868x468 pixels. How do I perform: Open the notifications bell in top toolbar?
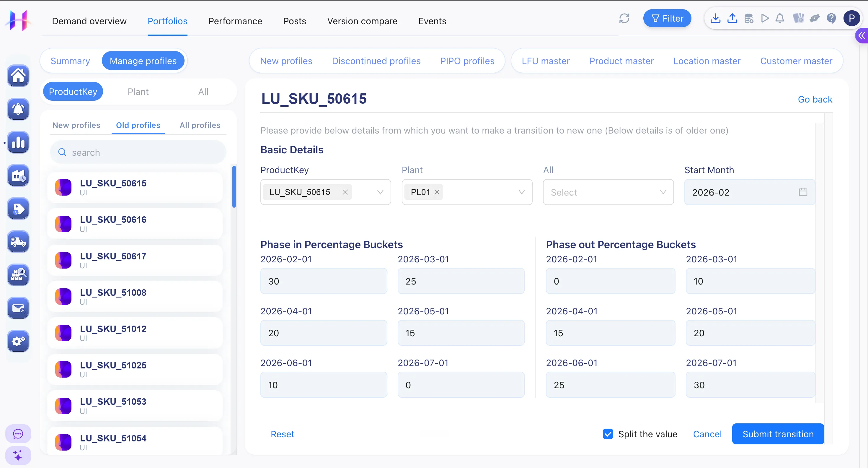coord(780,18)
